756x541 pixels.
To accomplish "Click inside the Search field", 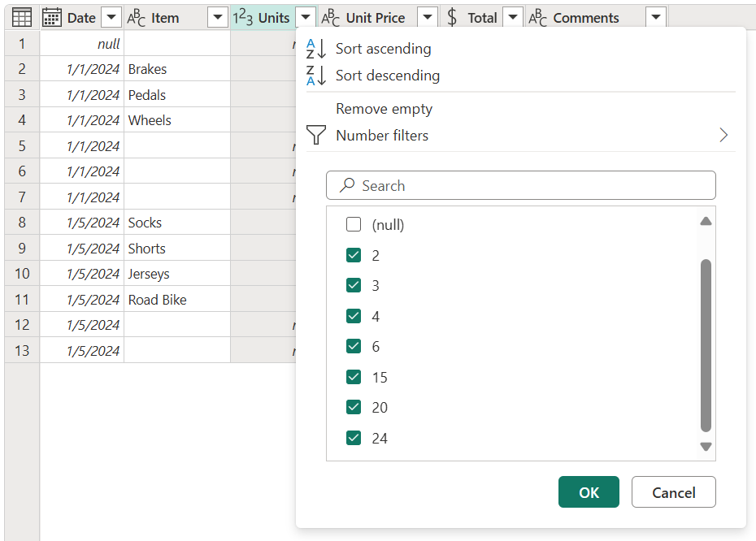I will point(520,185).
